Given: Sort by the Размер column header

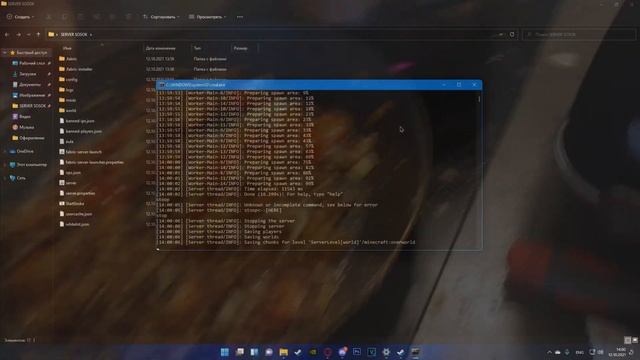Looking at the screenshot, I should pos(240,48).
